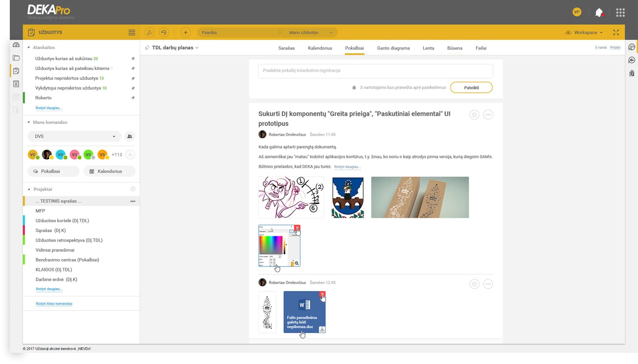638x364 pixels.
Task: Toggle pin for the Roberto report
Action: pos(133,98)
